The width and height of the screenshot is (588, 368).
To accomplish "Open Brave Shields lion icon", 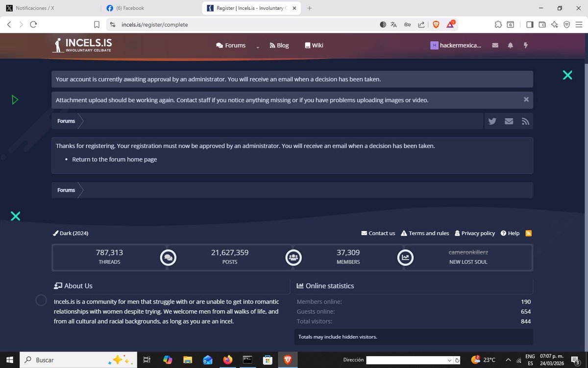I will click(x=436, y=25).
